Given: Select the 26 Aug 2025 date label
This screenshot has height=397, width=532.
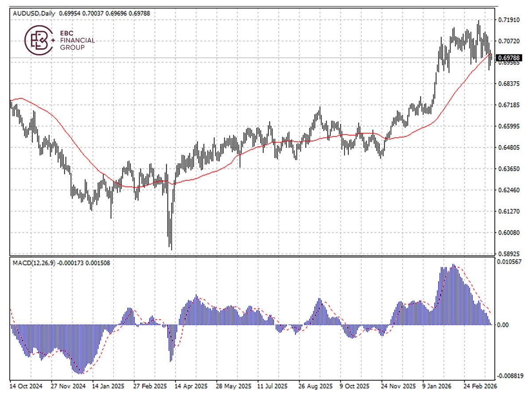Looking at the screenshot, I should (x=316, y=385).
